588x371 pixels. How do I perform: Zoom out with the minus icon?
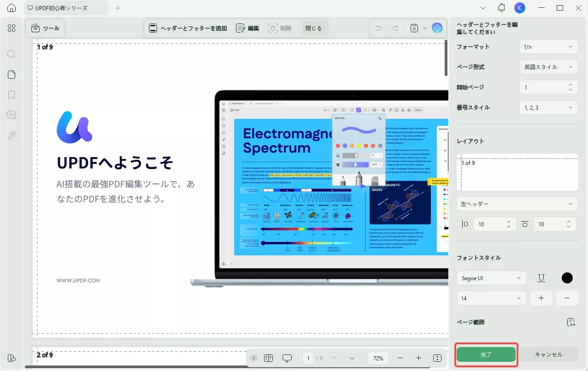[400, 358]
